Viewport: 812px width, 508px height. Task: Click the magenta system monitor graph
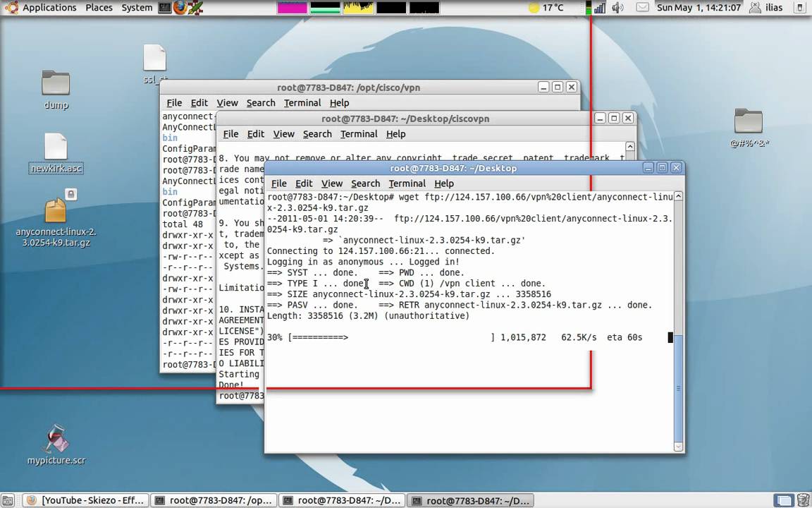[x=292, y=8]
